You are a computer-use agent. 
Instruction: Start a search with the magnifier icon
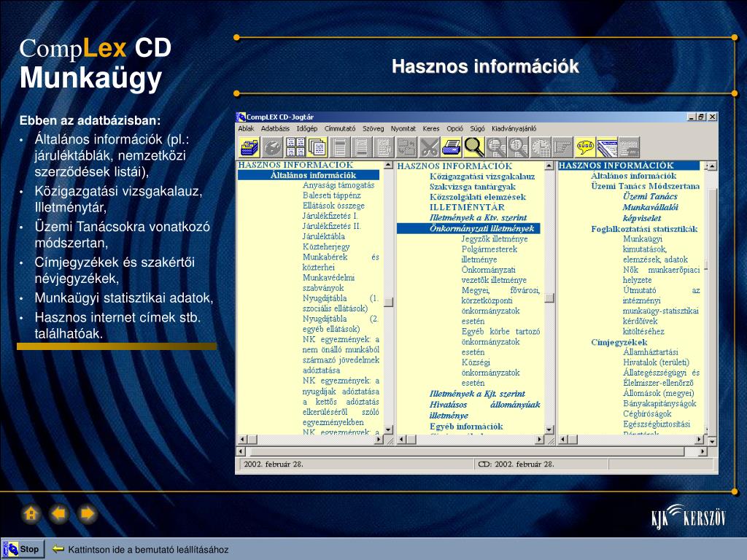coord(474,147)
